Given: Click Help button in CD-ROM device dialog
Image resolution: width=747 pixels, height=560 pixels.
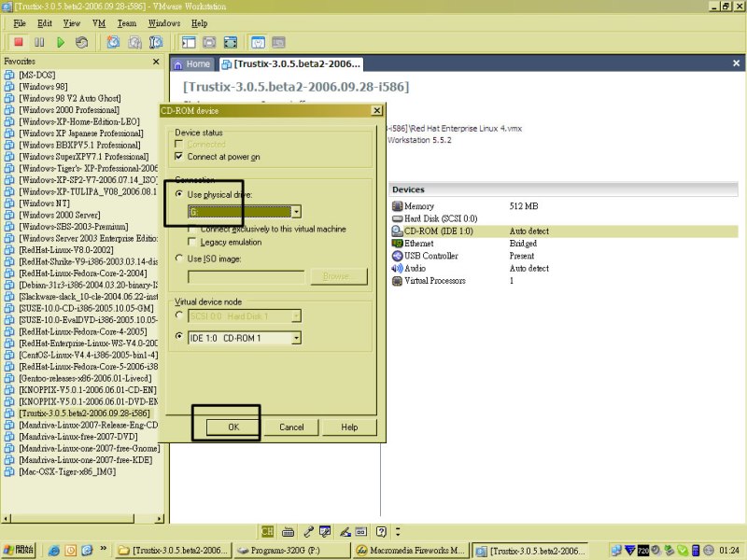Looking at the screenshot, I should point(349,427).
